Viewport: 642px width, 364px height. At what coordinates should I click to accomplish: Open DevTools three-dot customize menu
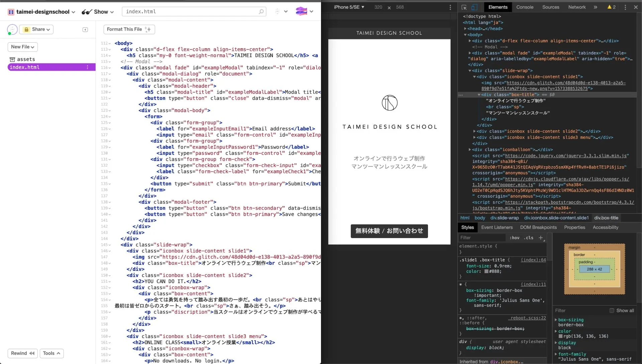coord(625,7)
